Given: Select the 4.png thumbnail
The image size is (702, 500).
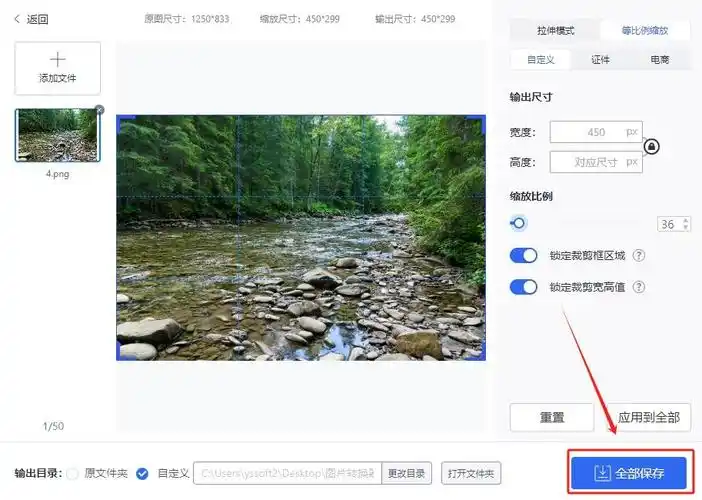Looking at the screenshot, I should [x=57, y=135].
